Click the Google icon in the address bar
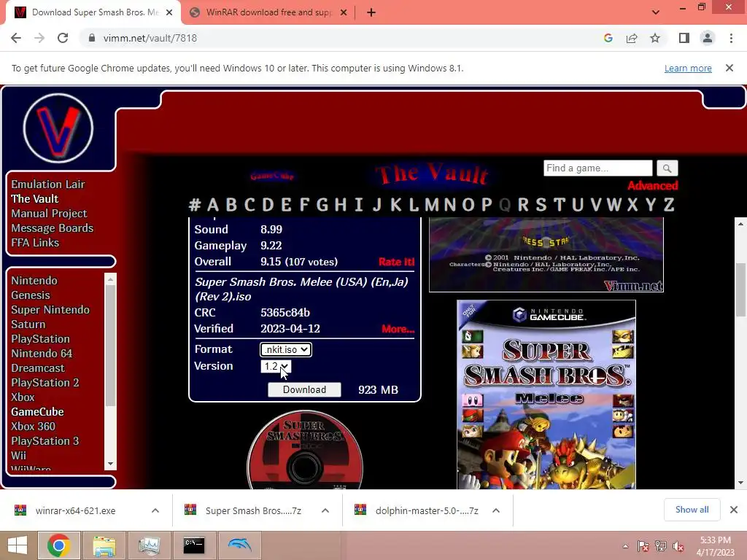Image resolution: width=747 pixels, height=560 pixels. pos(608,38)
